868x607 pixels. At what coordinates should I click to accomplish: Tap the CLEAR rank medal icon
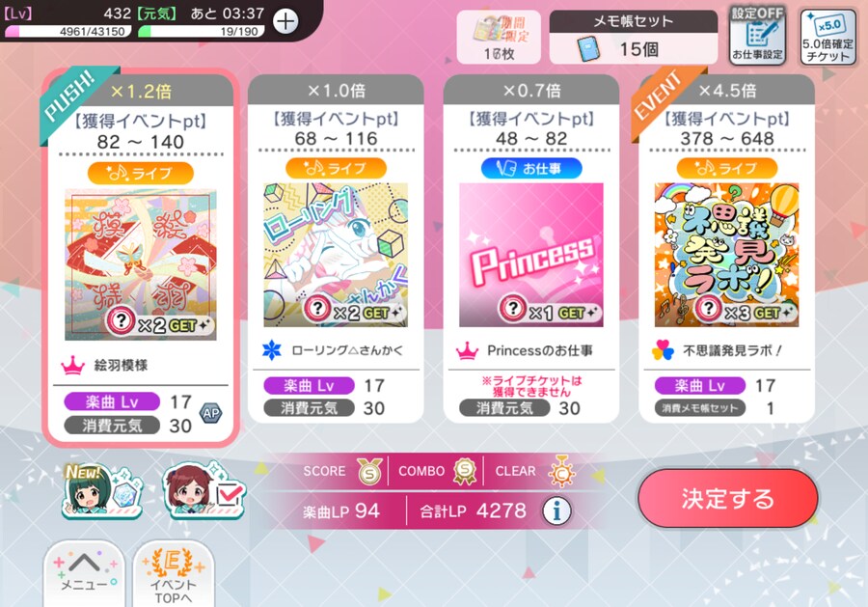562,472
